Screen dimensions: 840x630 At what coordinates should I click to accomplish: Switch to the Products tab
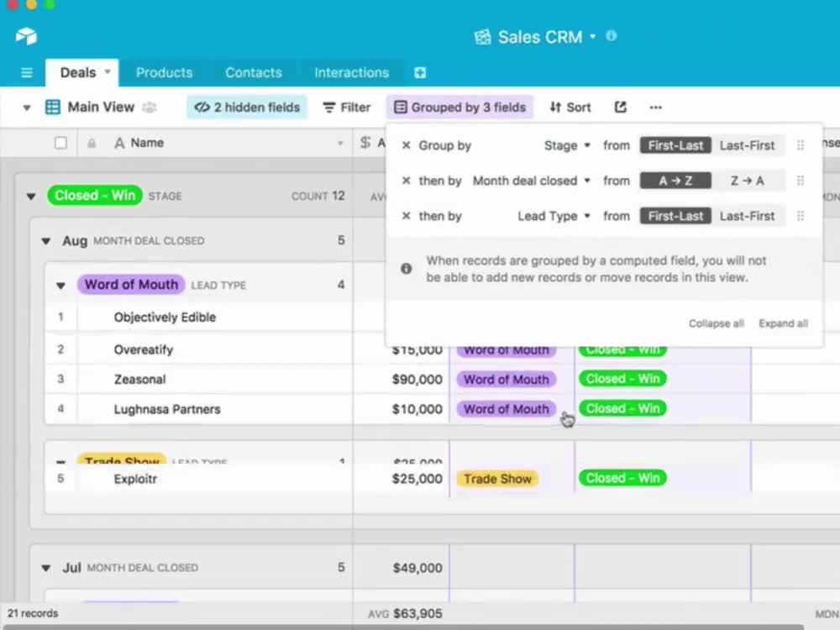click(164, 72)
